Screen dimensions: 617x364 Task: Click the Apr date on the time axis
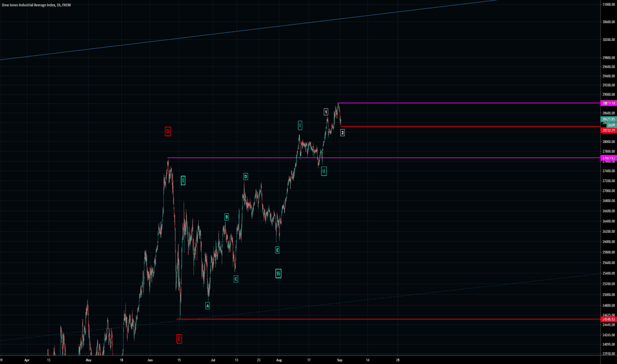26,360
